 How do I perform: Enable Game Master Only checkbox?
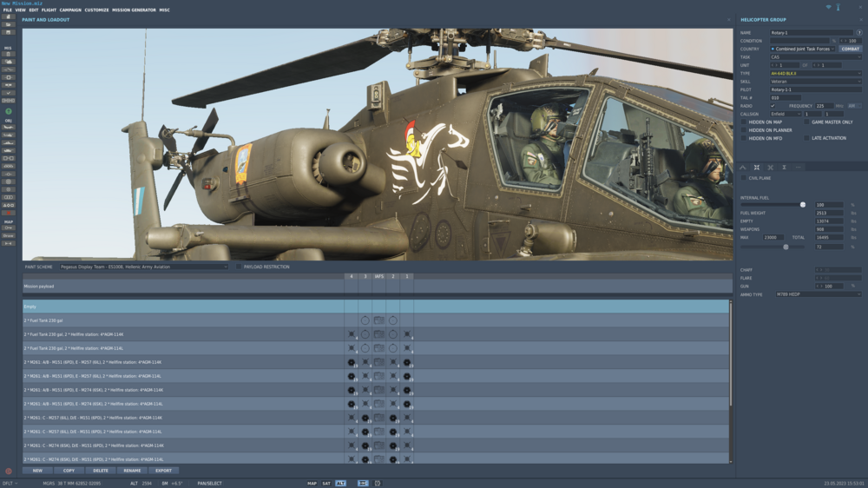coord(806,122)
